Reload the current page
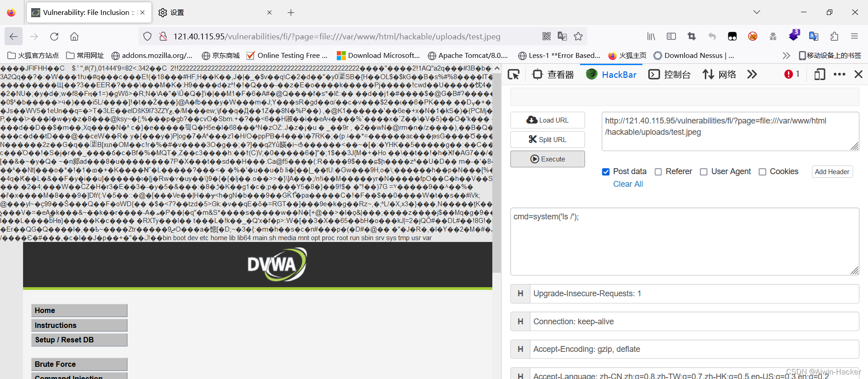The height and width of the screenshot is (379, 868). coord(54,37)
